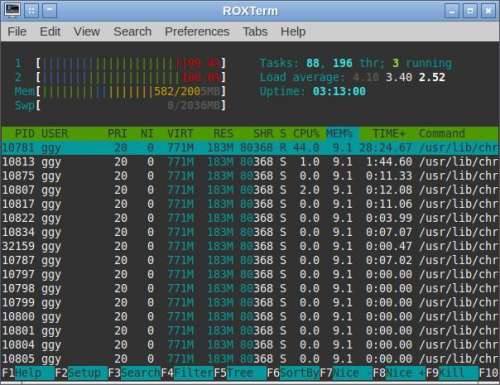Open the Edit menu

pos(50,32)
